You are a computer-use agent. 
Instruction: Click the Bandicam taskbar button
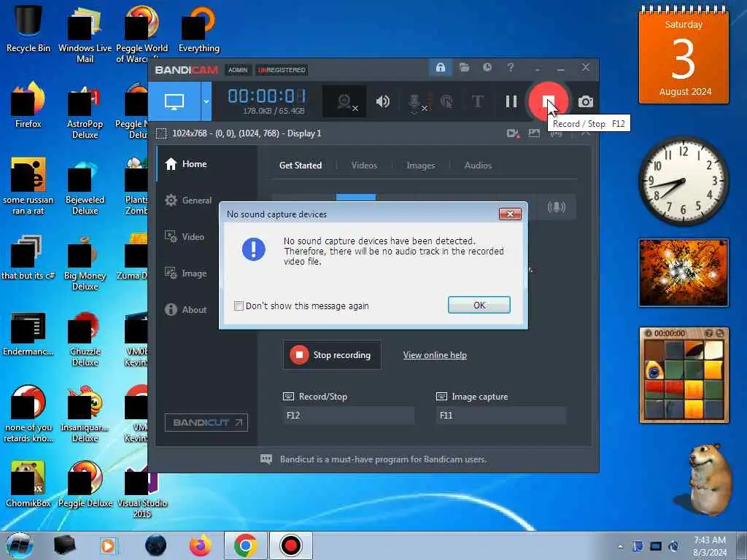[290, 545]
